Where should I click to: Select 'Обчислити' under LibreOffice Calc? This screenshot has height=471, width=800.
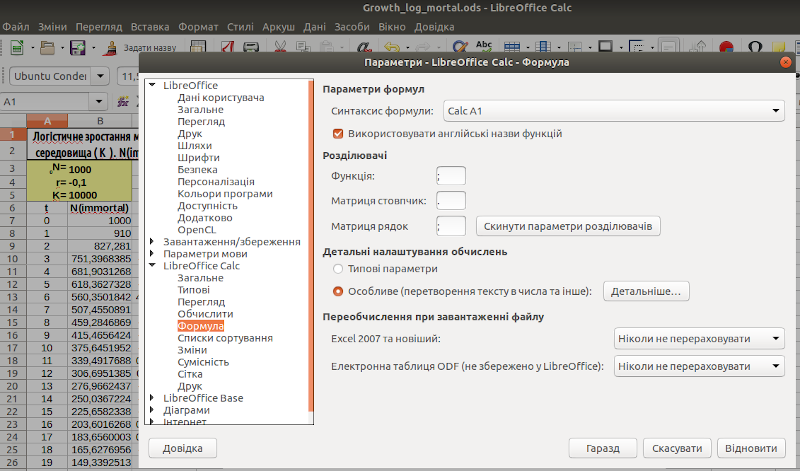205,314
